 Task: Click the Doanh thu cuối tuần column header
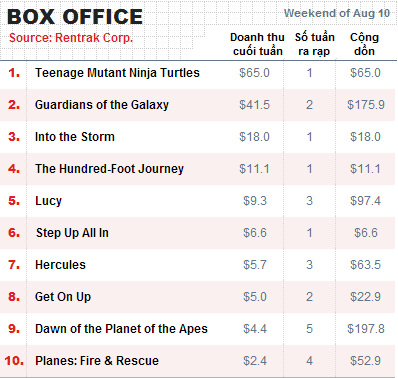(x=257, y=44)
